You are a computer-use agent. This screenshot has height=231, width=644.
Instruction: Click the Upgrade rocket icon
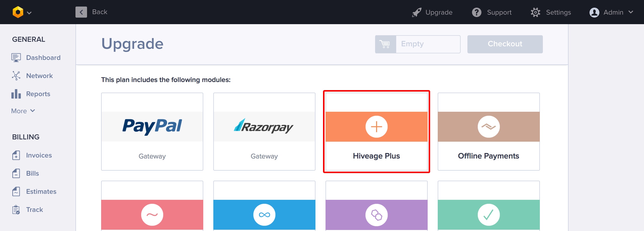[x=417, y=12]
